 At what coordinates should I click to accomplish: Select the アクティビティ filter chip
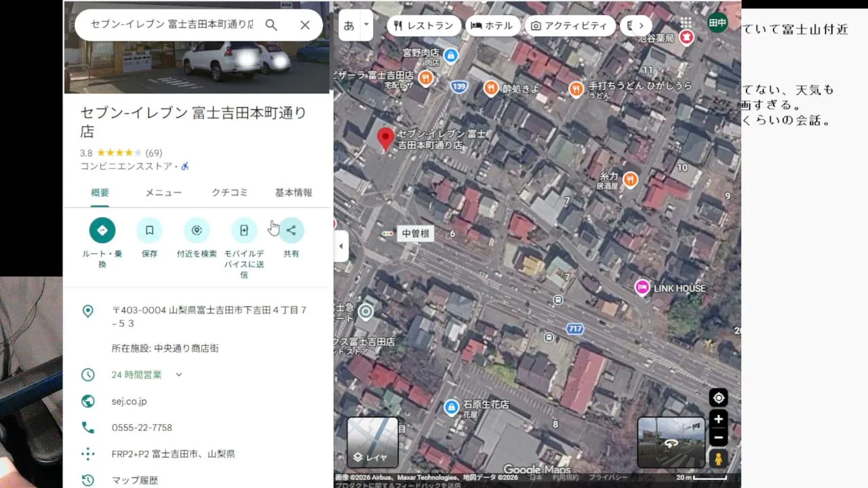click(569, 26)
